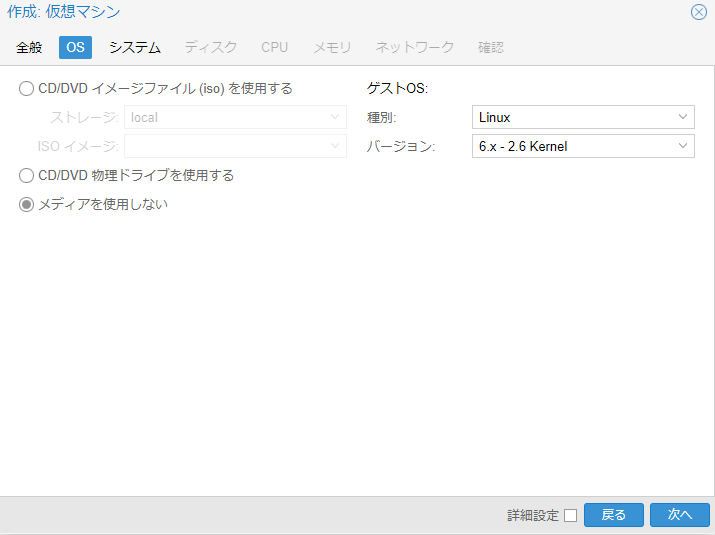
Task: Close the 作成: 仮想マシン dialog
Action: (698, 12)
